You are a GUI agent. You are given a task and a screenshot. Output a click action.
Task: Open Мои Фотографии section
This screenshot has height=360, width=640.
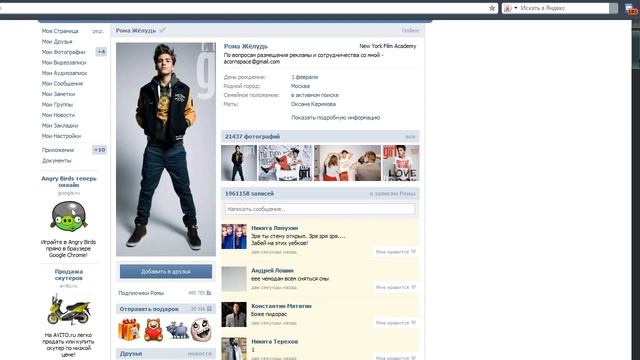pyautogui.click(x=64, y=52)
